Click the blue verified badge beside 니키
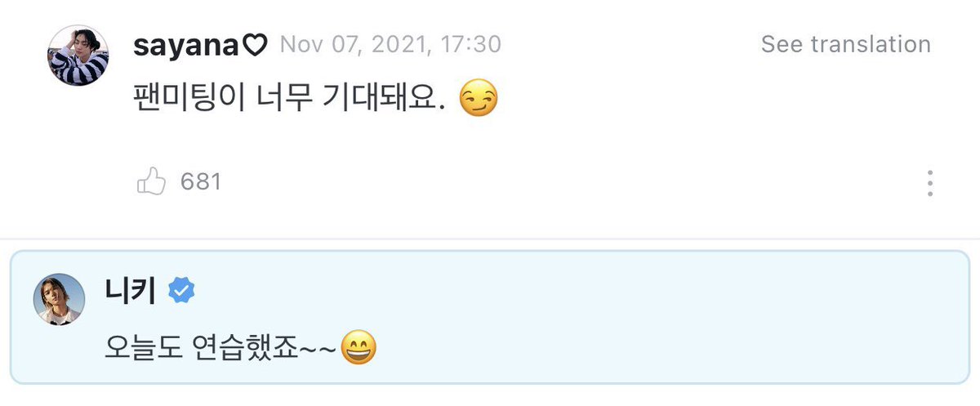The width and height of the screenshot is (980, 406). (180, 291)
